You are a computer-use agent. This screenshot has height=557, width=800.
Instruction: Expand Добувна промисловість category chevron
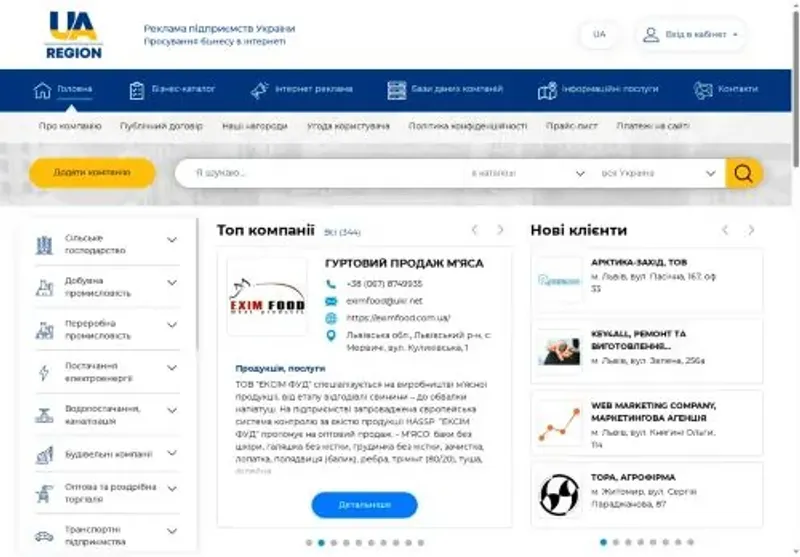(172, 283)
